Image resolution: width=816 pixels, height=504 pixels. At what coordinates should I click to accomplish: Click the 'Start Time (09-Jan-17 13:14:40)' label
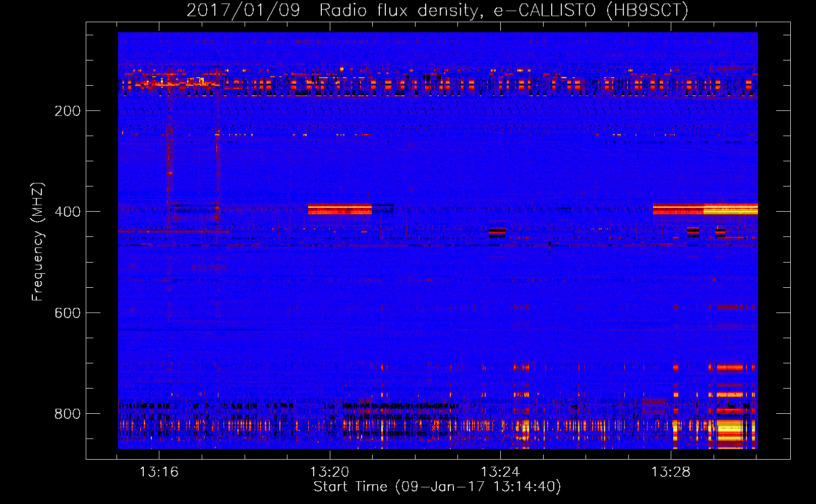tap(437, 487)
